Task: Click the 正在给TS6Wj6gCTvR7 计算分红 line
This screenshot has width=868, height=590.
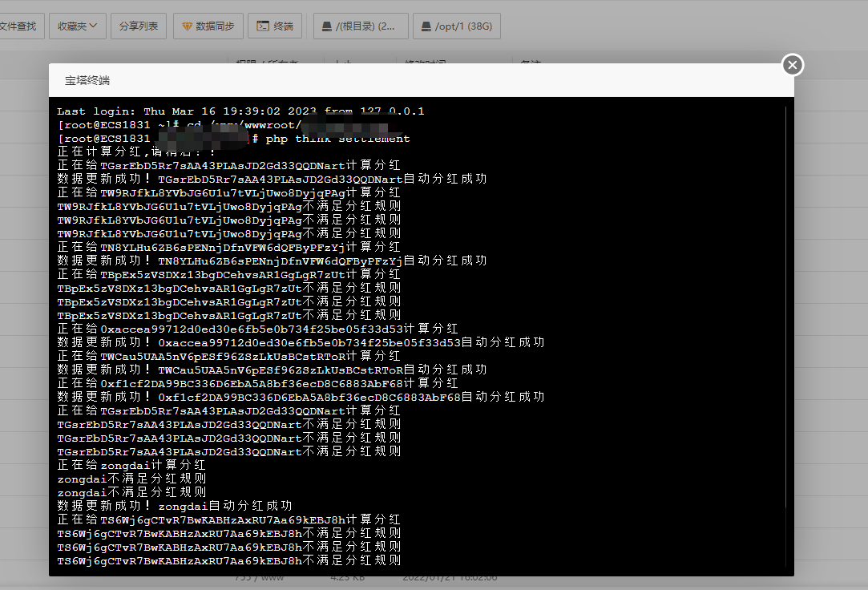Action: [x=228, y=519]
